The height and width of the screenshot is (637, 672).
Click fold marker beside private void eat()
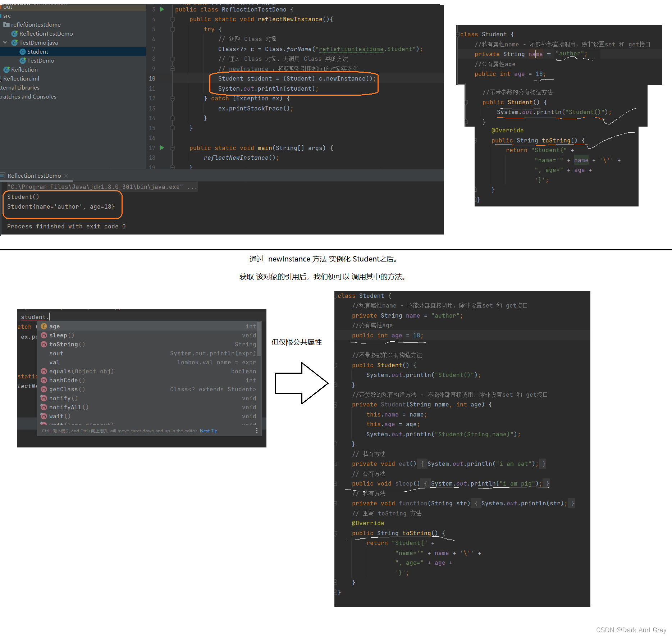pos(336,464)
